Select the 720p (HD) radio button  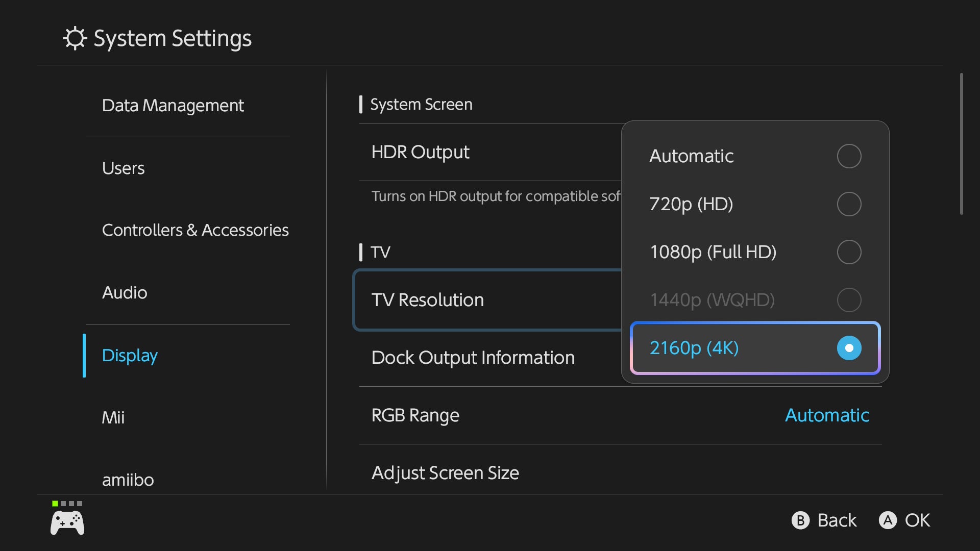849,204
